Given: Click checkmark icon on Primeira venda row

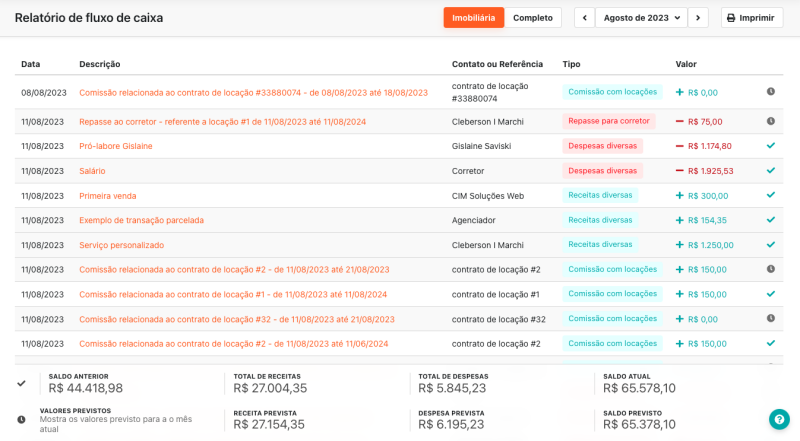Looking at the screenshot, I should [770, 195].
